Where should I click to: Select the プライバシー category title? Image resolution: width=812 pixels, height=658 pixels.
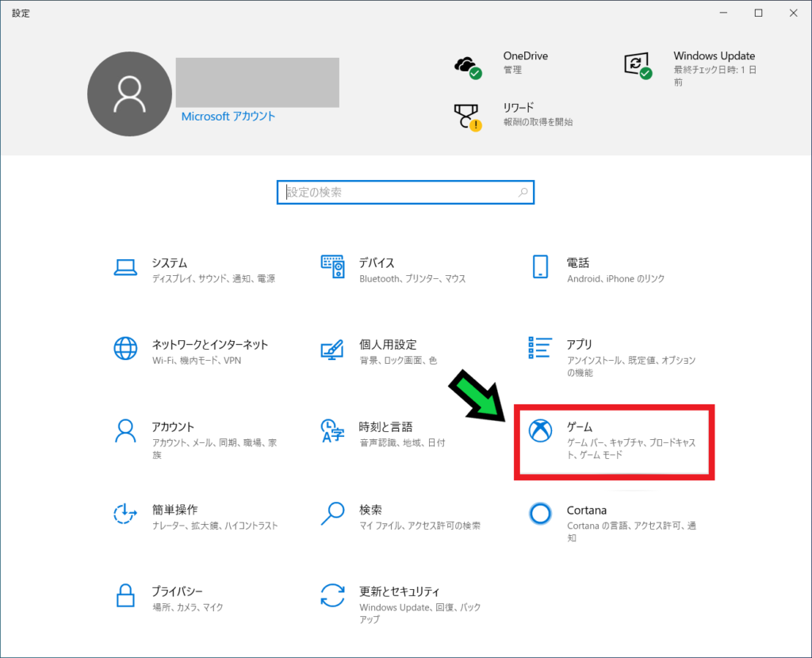pyautogui.click(x=177, y=591)
